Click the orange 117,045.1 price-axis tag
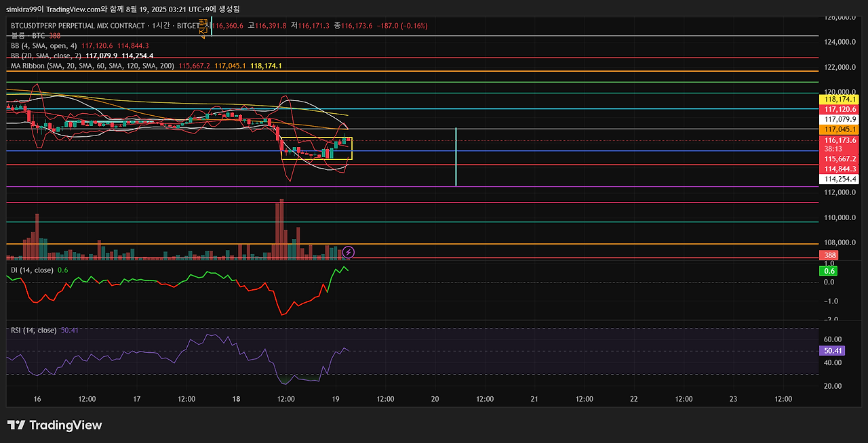 (x=840, y=129)
